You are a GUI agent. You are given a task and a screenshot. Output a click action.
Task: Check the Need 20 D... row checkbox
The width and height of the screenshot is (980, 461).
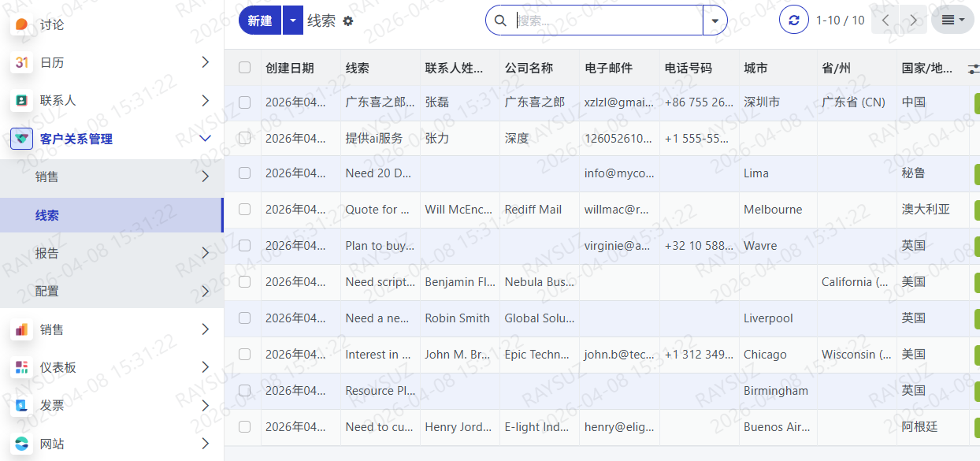click(x=244, y=173)
